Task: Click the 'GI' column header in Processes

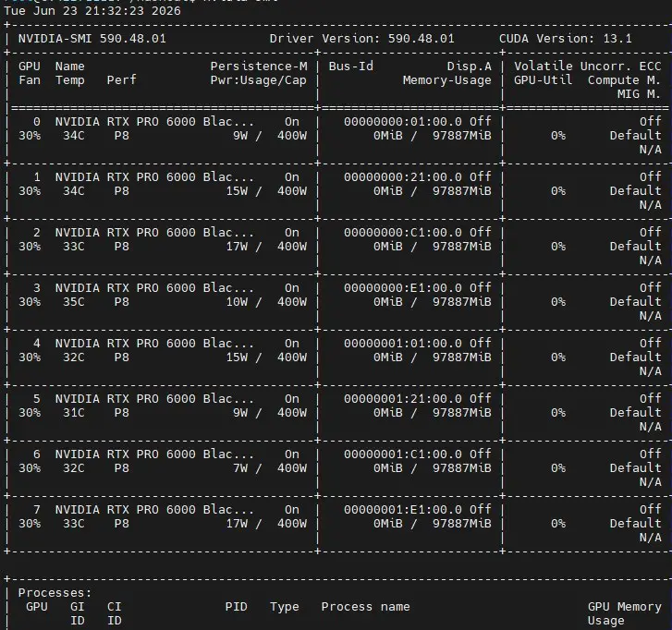Action: tap(78, 607)
